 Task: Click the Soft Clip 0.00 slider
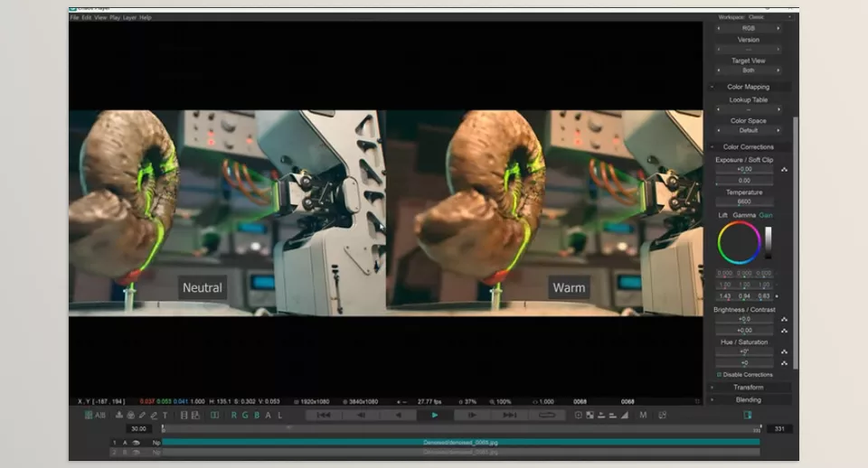[744, 181]
